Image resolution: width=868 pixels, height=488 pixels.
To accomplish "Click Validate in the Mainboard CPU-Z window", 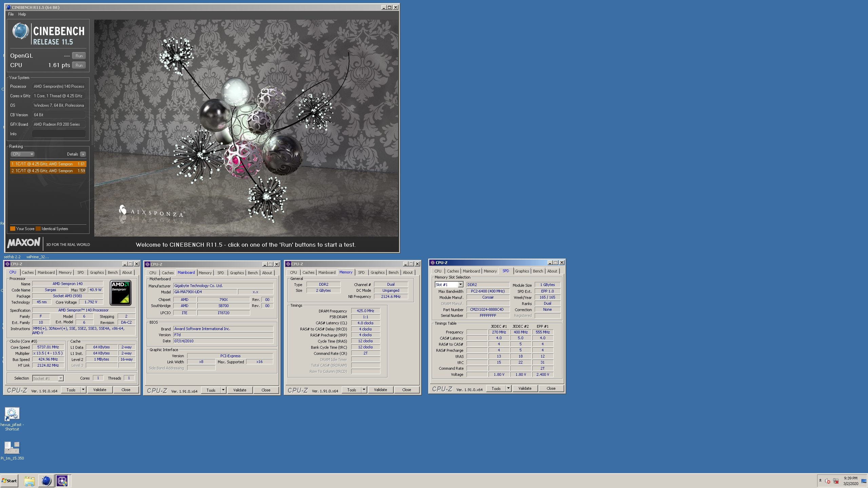I will (x=240, y=390).
